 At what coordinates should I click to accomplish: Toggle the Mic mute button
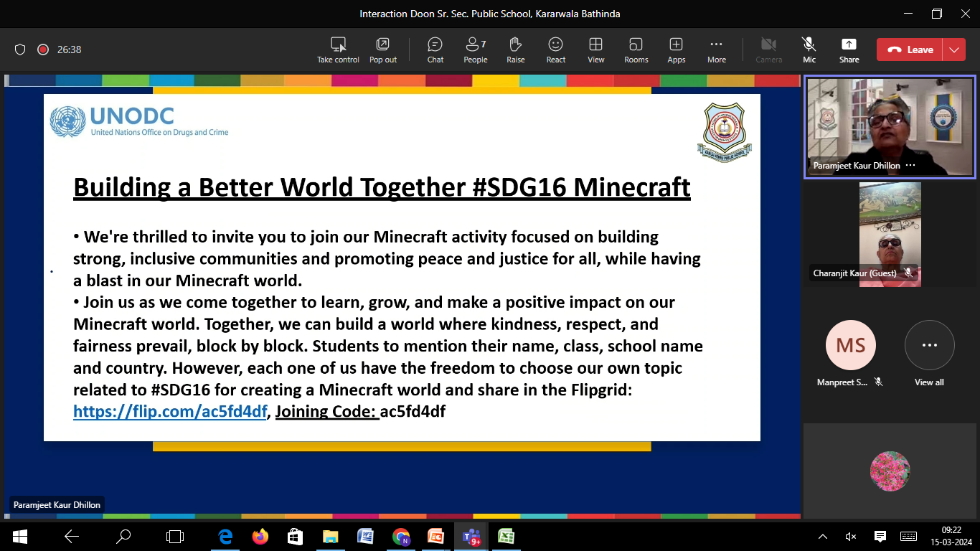click(809, 50)
